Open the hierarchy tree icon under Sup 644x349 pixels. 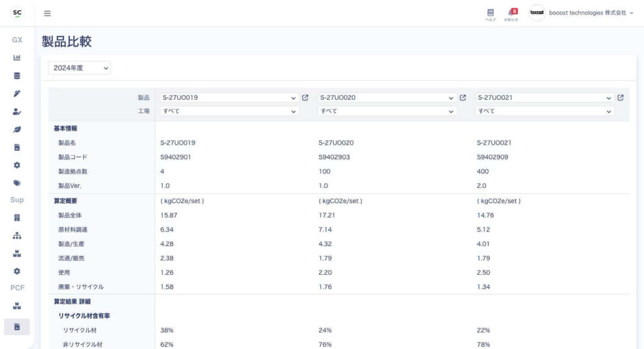tap(17, 236)
